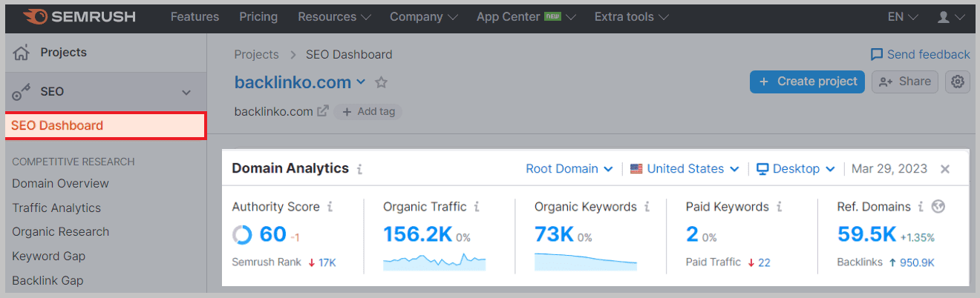Screen dimensions: 980x298
Task: Collapse the SEO sidebar section
Action: pos(186,93)
